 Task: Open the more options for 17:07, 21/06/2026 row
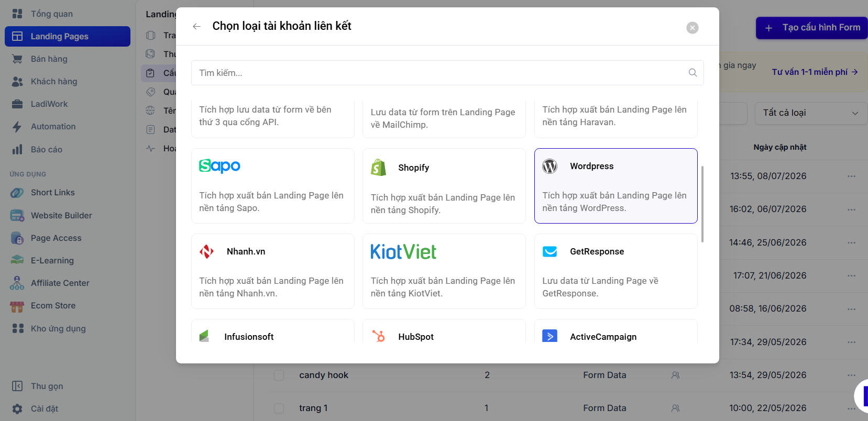(x=852, y=275)
